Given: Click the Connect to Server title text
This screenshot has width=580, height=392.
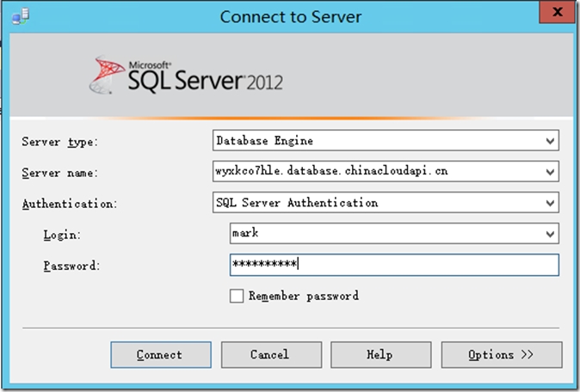Looking at the screenshot, I should tap(291, 16).
